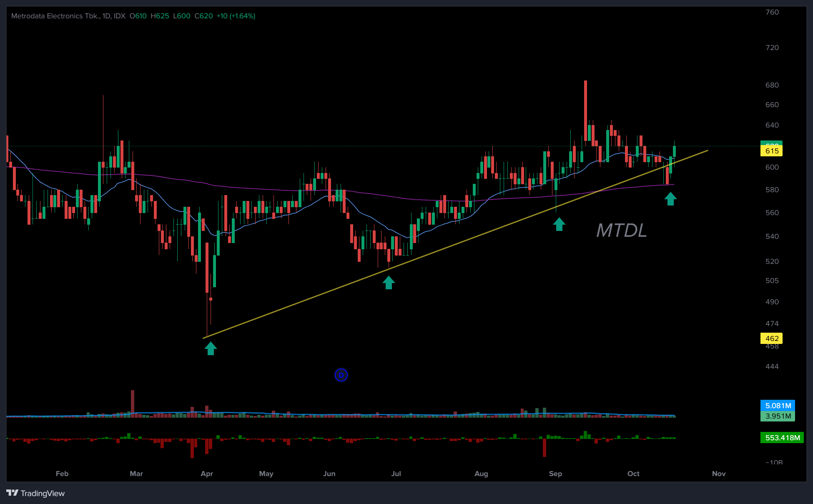This screenshot has width=813, height=504.
Task: Click the yellow 462 price label
Action: pos(771,339)
